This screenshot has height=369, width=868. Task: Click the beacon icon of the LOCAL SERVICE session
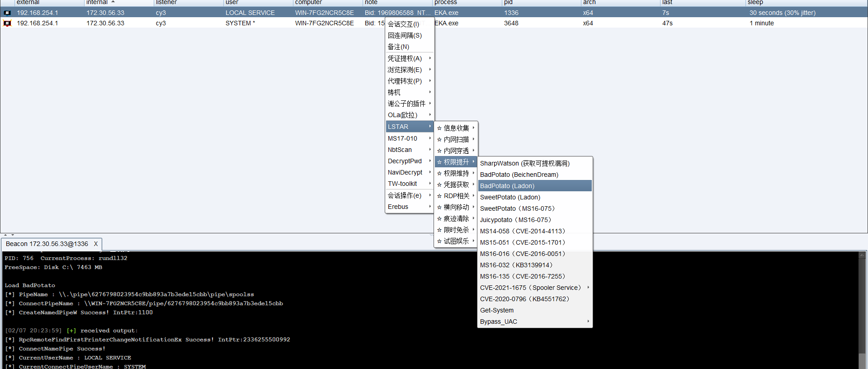(7, 13)
